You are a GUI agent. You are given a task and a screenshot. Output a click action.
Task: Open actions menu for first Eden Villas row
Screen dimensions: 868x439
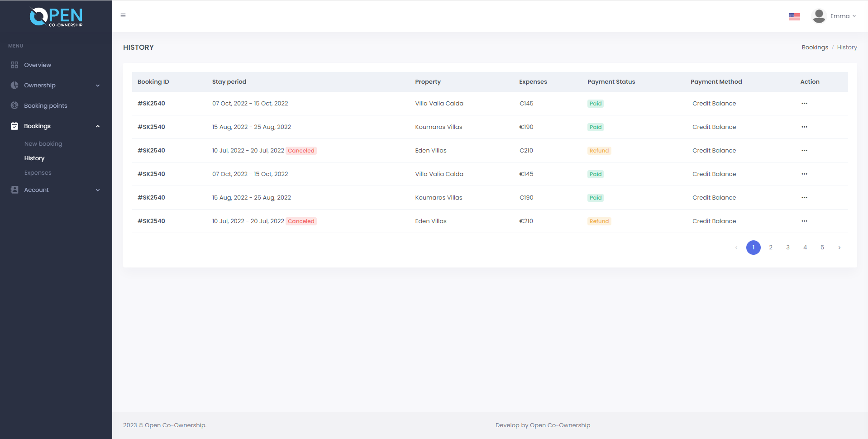click(804, 151)
